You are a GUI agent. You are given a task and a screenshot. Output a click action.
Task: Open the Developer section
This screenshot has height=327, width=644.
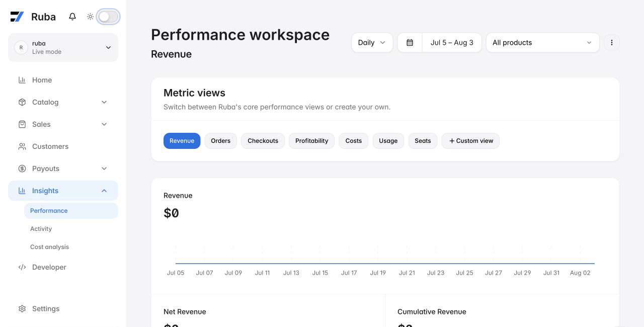(x=63, y=267)
